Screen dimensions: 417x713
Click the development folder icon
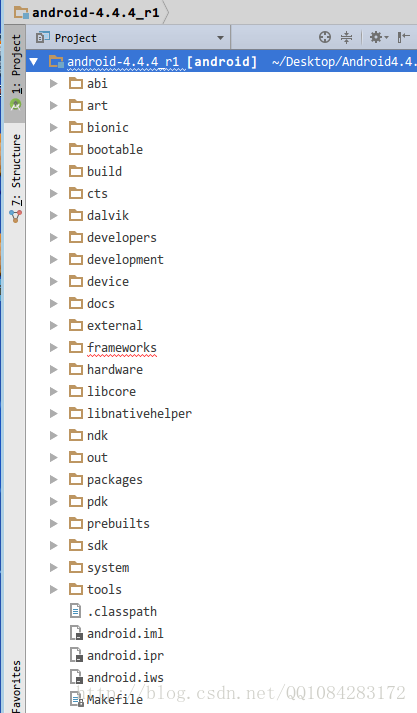(x=76, y=259)
